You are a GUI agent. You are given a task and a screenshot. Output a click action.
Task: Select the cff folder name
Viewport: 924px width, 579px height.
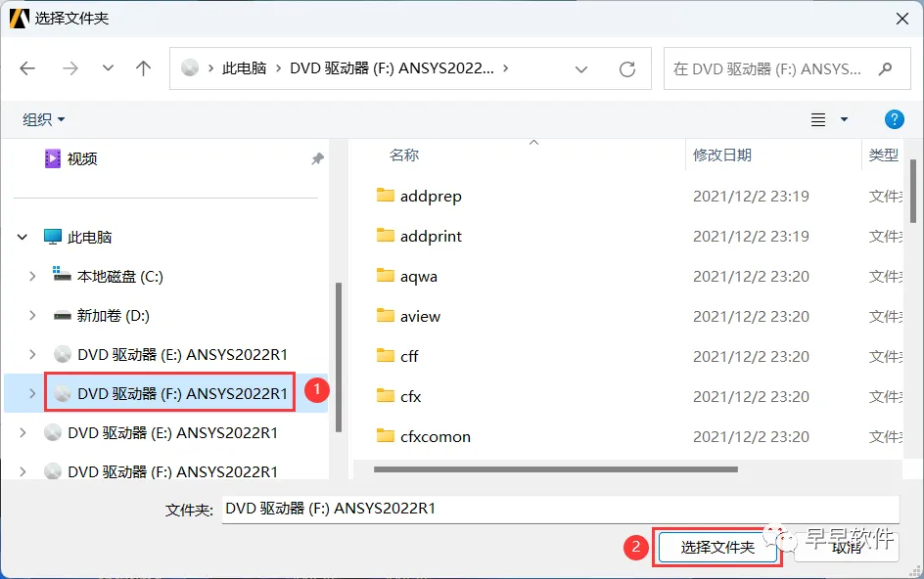pos(409,356)
